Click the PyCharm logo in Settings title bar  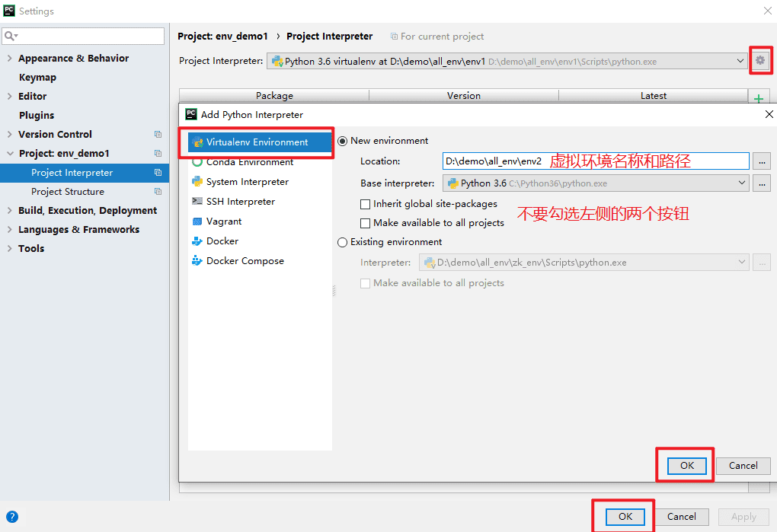[9, 11]
